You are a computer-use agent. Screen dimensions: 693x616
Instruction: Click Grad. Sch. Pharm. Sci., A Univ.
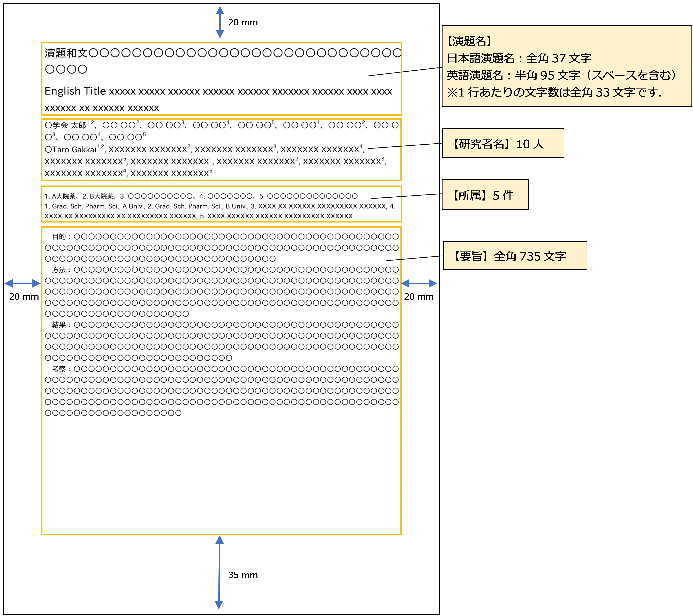click(x=98, y=206)
